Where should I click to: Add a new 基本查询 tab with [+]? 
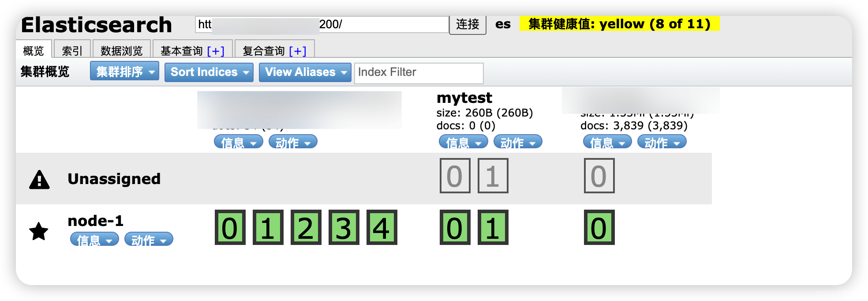tap(216, 51)
